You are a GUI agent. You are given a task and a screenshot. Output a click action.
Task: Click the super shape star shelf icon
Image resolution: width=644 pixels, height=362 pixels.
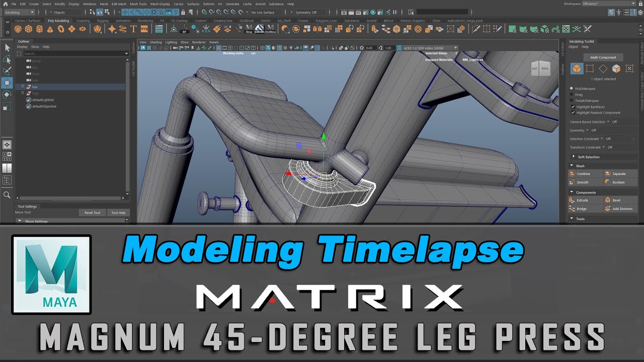coord(112,29)
